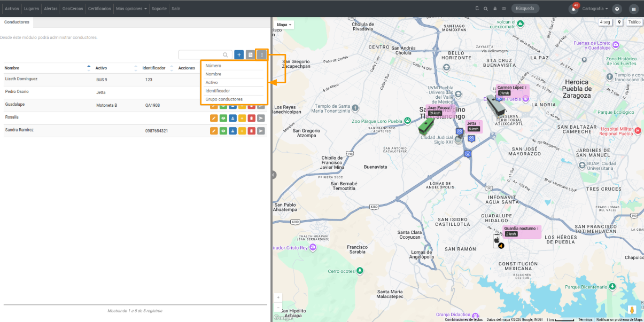The height and width of the screenshot is (322, 644).
Task: Delete Sandra Ramírez with the red trash icon
Action: (251, 131)
